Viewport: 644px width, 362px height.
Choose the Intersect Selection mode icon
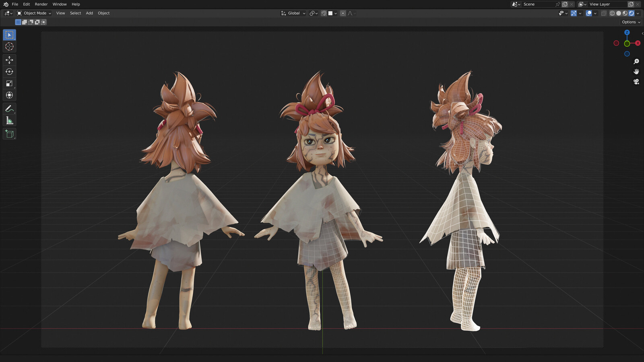(44, 22)
